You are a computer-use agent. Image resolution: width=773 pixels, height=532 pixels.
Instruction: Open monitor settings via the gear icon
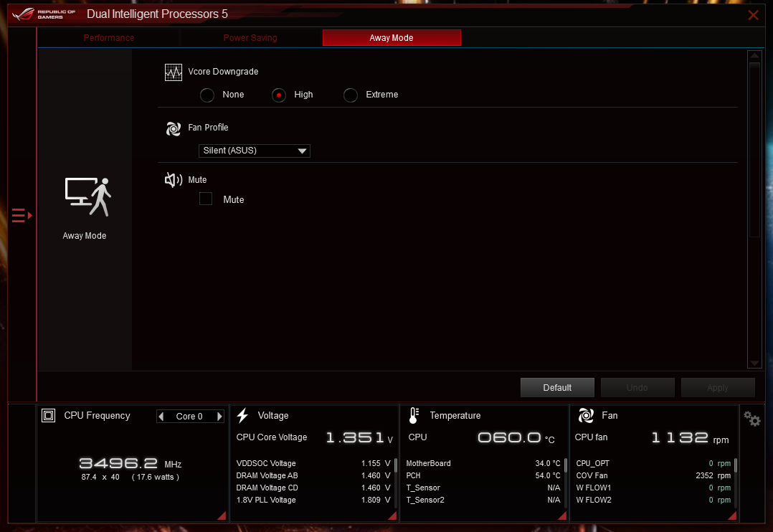pyautogui.click(x=752, y=419)
